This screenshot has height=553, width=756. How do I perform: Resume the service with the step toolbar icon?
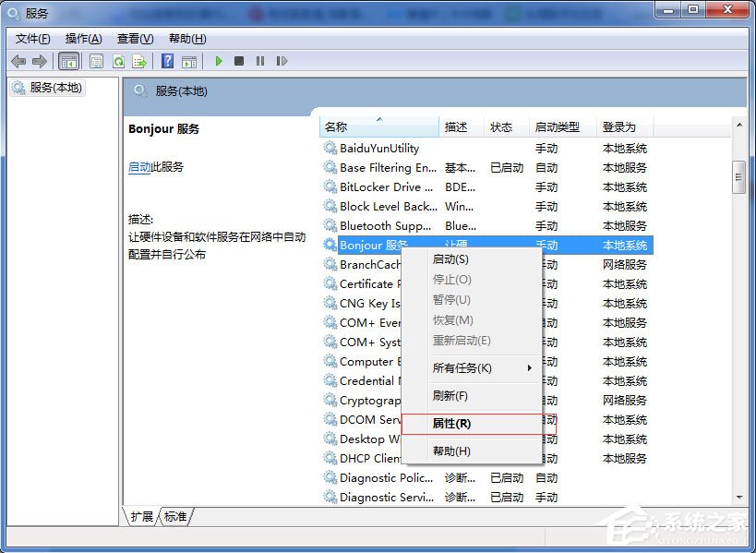282,61
